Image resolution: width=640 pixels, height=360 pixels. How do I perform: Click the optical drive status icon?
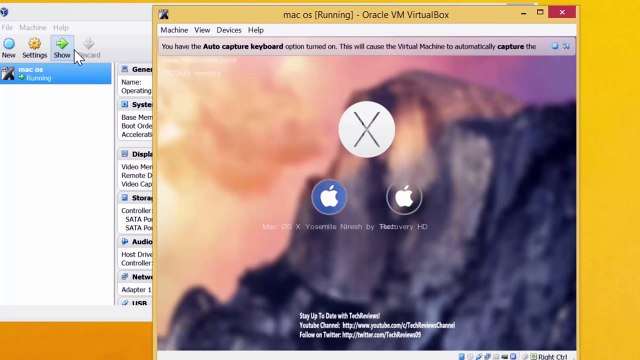point(470,356)
